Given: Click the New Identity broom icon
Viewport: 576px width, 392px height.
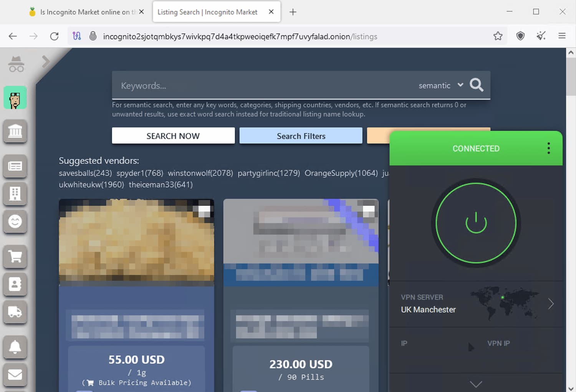Looking at the screenshot, I should point(541,36).
